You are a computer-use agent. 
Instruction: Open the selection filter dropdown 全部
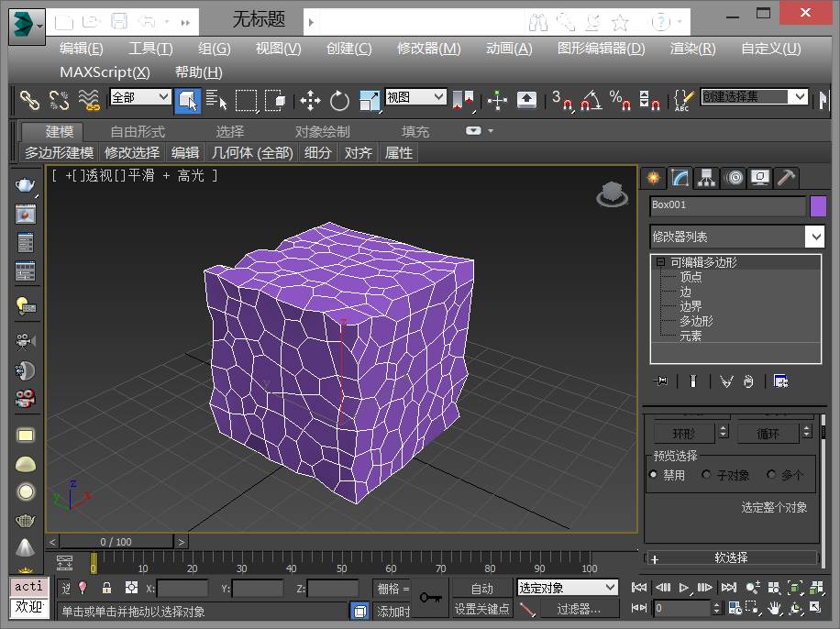[140, 97]
